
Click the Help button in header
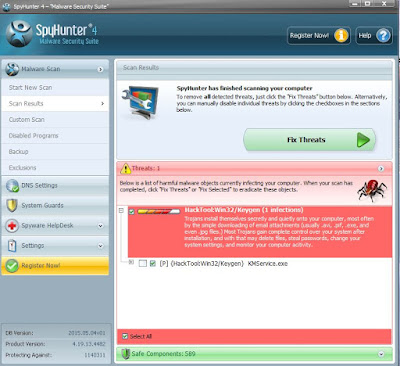374,36
